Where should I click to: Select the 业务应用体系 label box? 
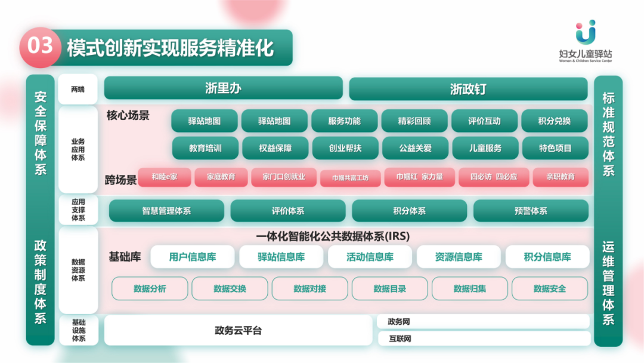tap(78, 150)
